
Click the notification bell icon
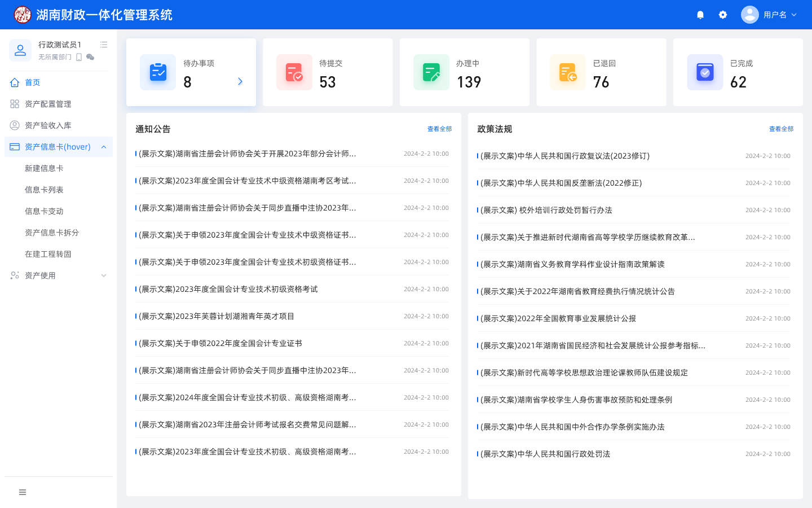(x=700, y=15)
